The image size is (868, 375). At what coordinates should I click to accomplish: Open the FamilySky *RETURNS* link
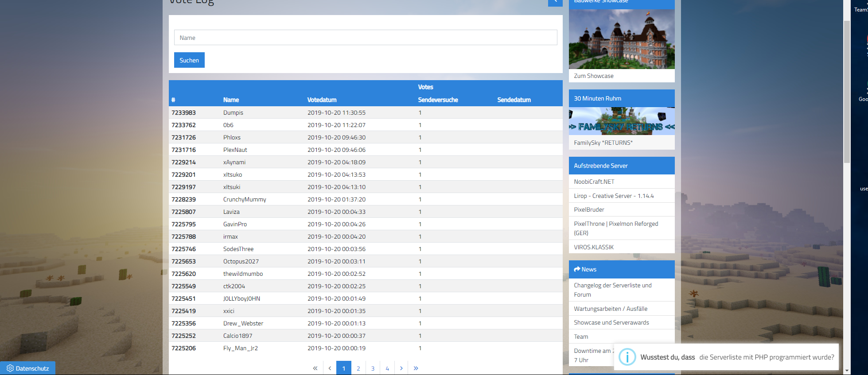[603, 143]
